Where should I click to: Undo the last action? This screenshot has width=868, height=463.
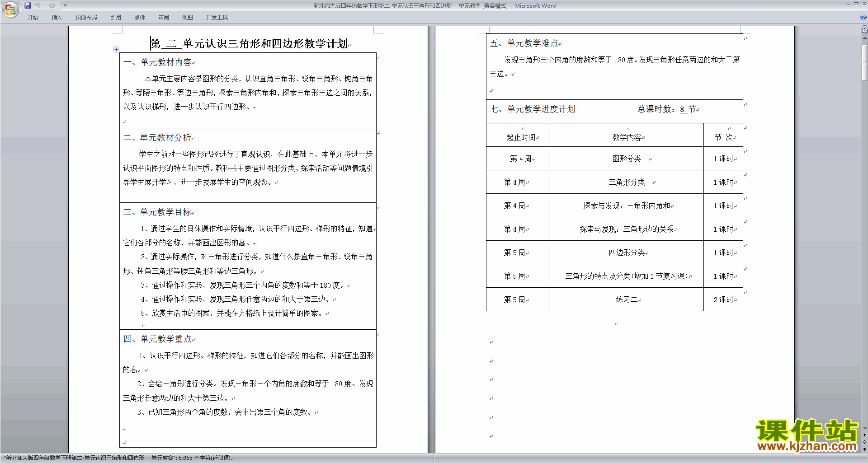(x=38, y=5)
